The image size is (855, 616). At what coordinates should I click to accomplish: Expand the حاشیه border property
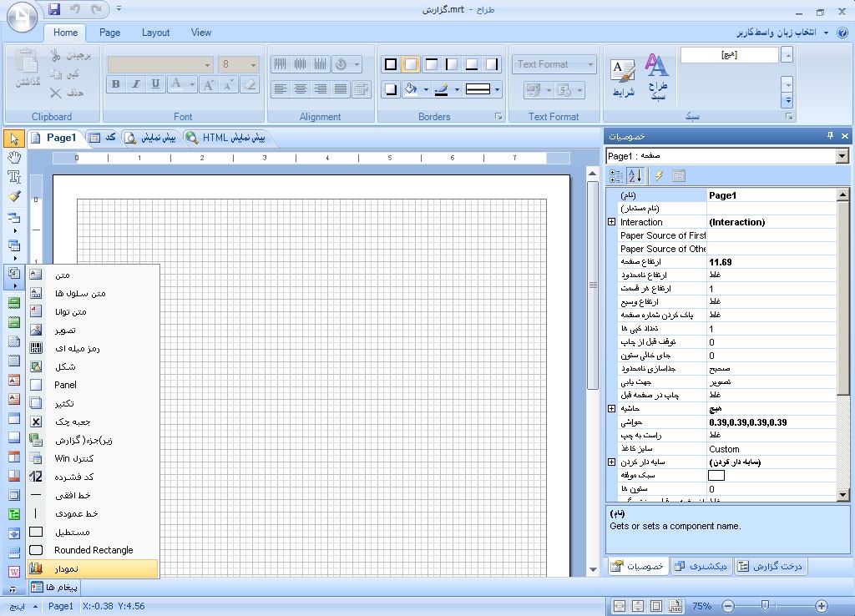612,408
